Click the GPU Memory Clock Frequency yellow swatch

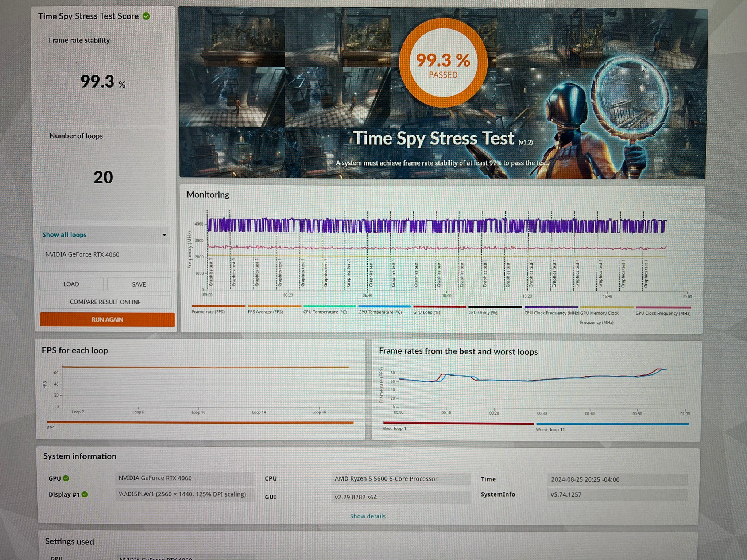607,308
